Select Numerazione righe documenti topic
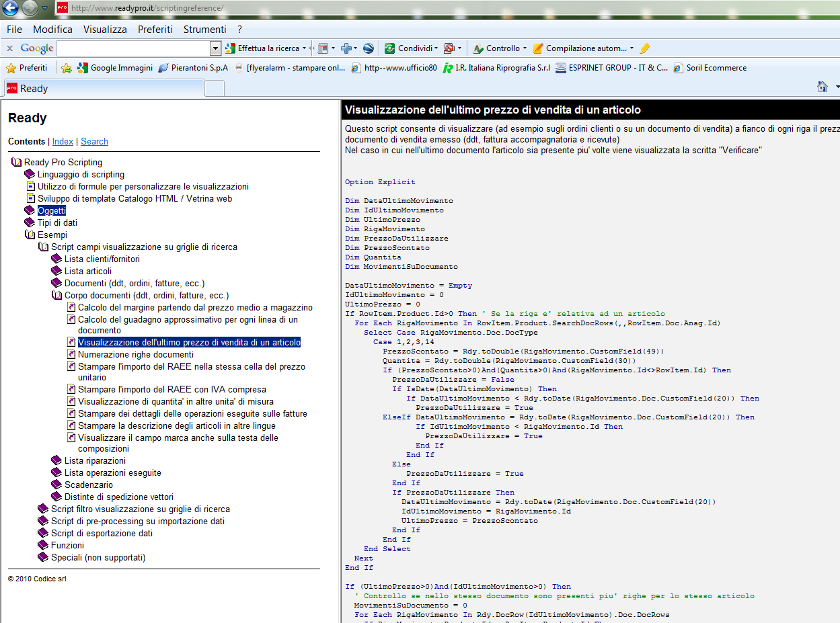The image size is (840, 623). tap(135, 354)
